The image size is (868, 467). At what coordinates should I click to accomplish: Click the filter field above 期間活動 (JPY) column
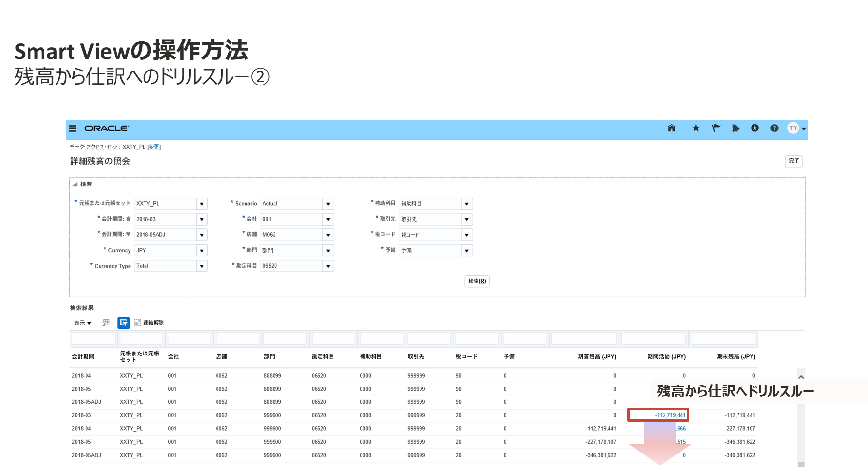click(x=653, y=339)
